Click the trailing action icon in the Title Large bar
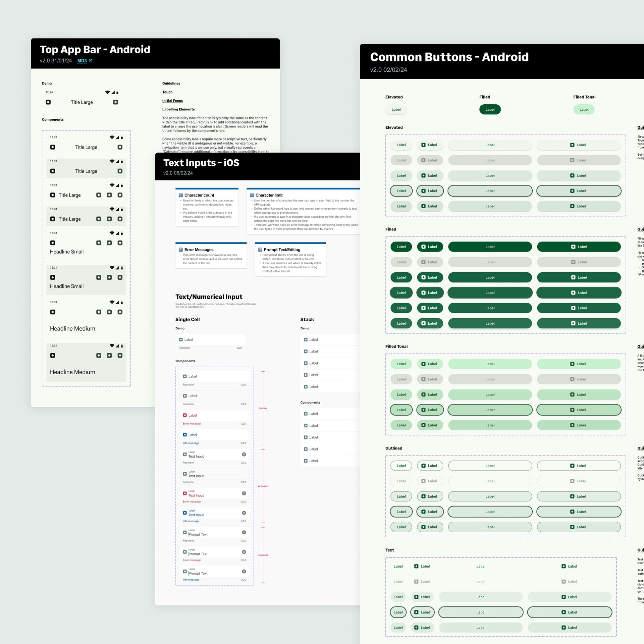644x644 pixels. [x=116, y=102]
